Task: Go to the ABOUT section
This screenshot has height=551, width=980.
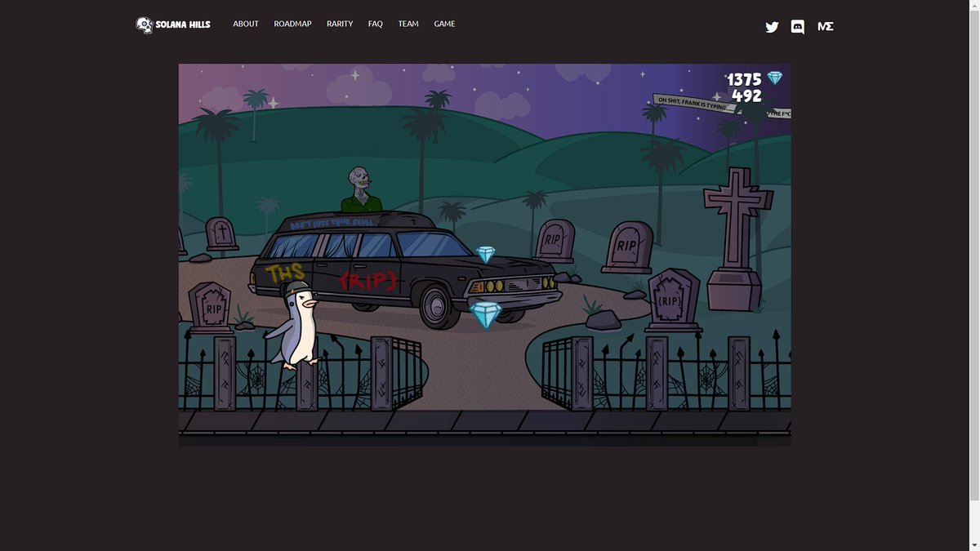Action: [x=246, y=24]
